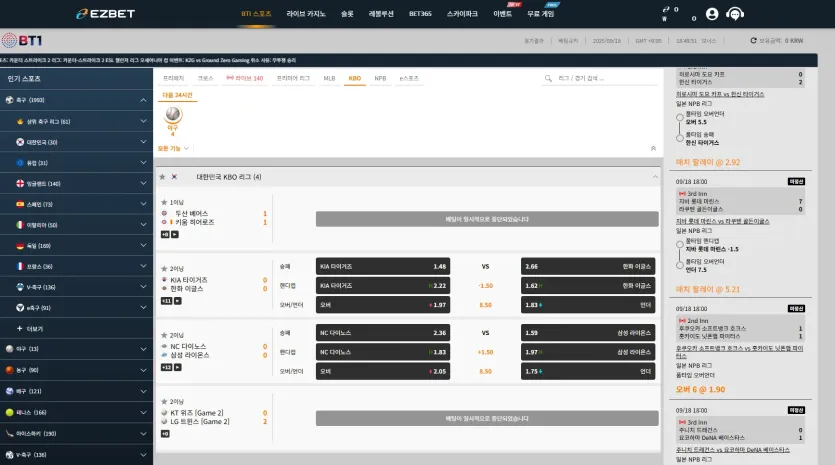835x465 pixels.
Task: Click the league or match search field
Action: point(601,78)
